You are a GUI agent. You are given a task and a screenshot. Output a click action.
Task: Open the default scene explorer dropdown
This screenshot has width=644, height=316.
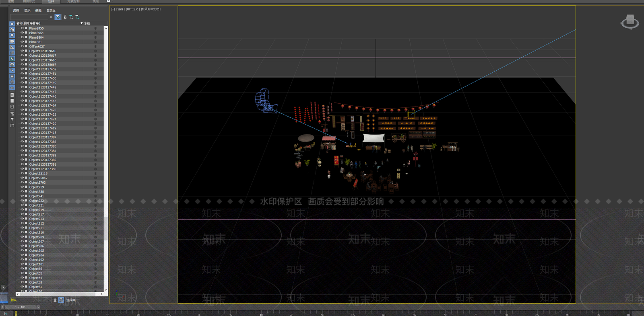pyautogui.click(x=50, y=300)
